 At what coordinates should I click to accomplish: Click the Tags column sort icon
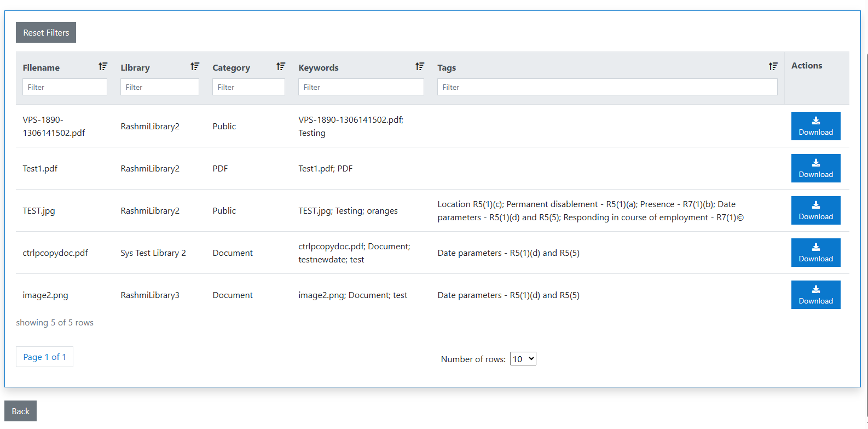(x=773, y=67)
